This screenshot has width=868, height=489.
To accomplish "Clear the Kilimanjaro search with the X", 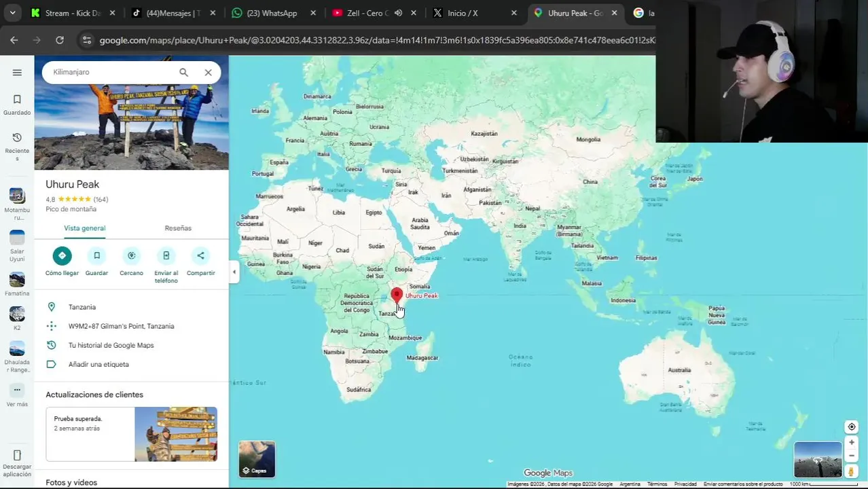I will [x=209, y=72].
